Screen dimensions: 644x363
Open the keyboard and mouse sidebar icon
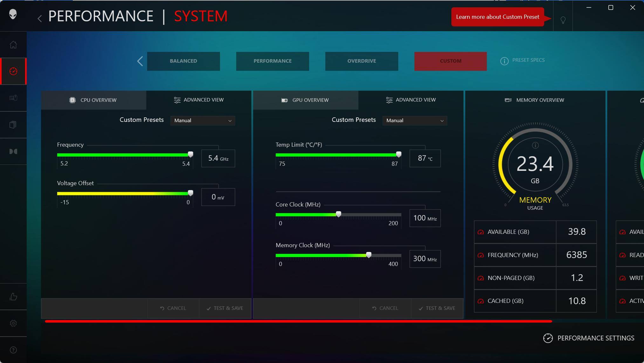click(13, 98)
